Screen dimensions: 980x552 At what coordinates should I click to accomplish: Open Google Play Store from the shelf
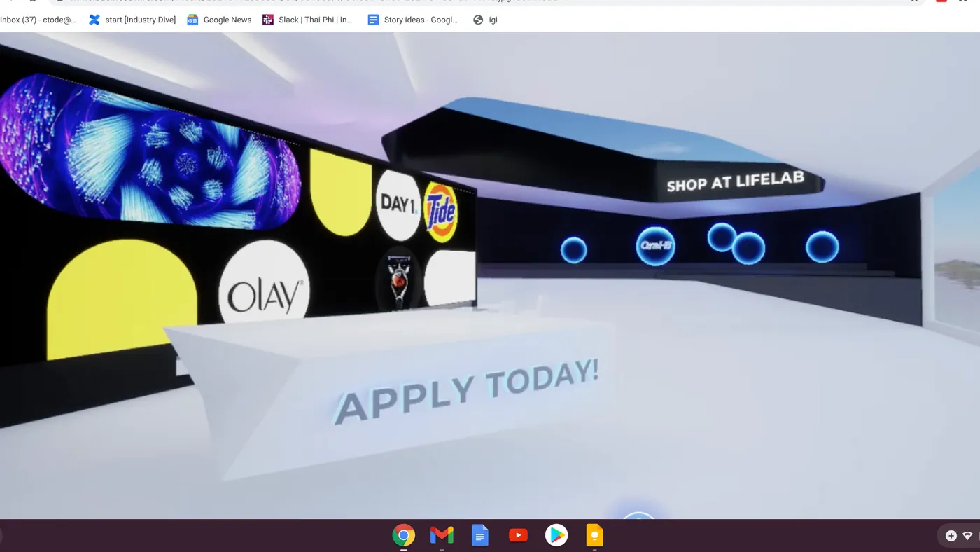point(556,536)
